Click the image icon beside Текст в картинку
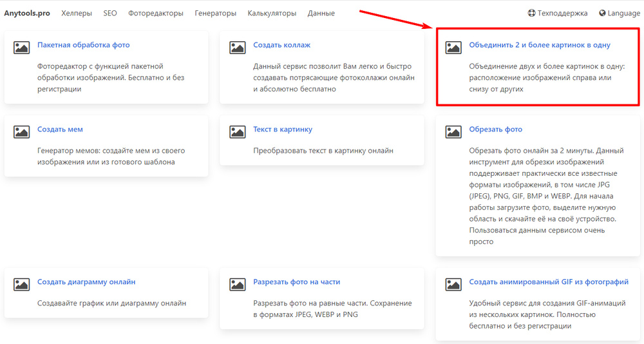 click(x=238, y=131)
